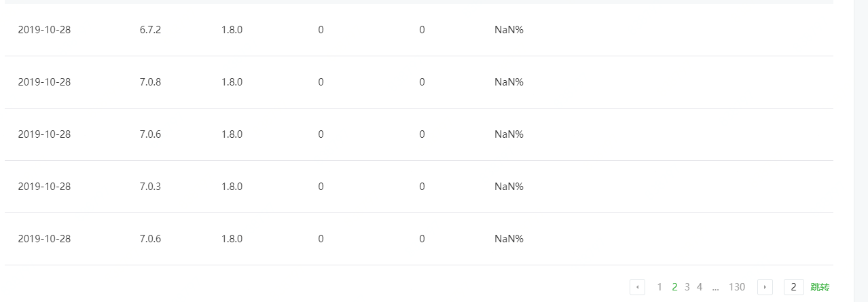Click the date in the 6.7.2 row

pos(44,30)
